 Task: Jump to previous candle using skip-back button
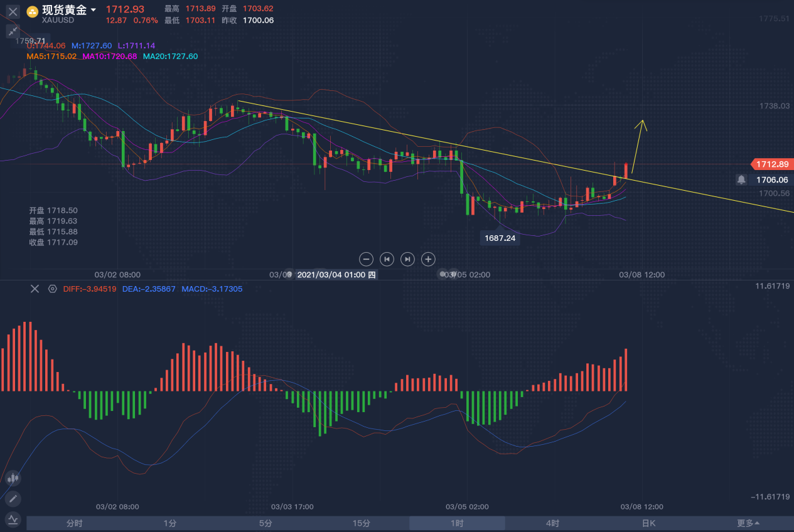click(x=387, y=258)
